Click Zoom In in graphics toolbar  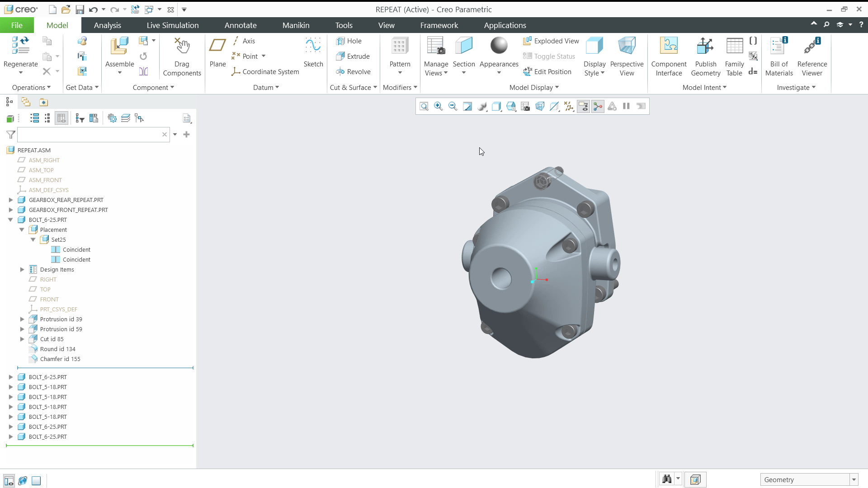click(438, 106)
